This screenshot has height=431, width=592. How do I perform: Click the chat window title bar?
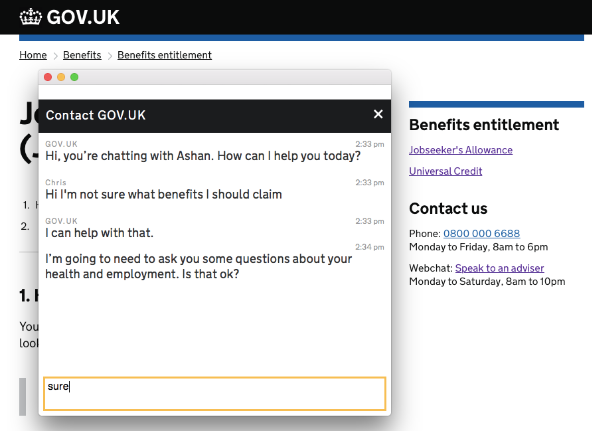pos(214,77)
